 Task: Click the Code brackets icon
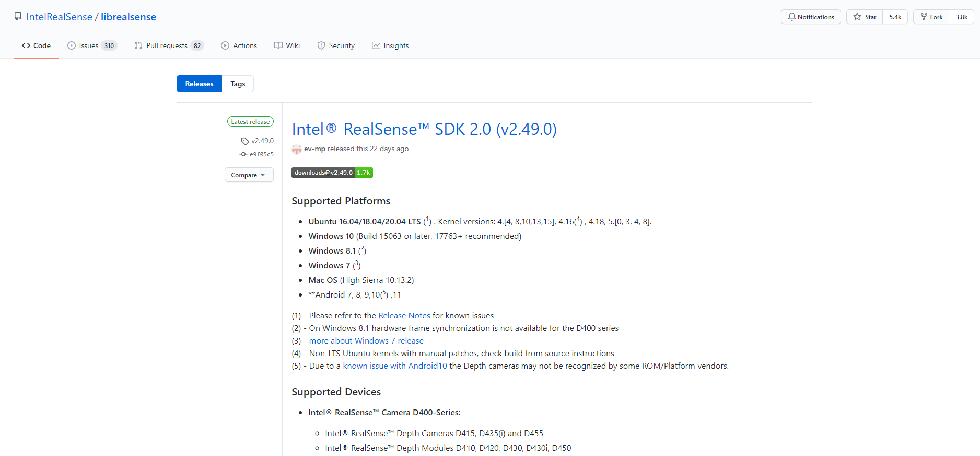(x=26, y=45)
